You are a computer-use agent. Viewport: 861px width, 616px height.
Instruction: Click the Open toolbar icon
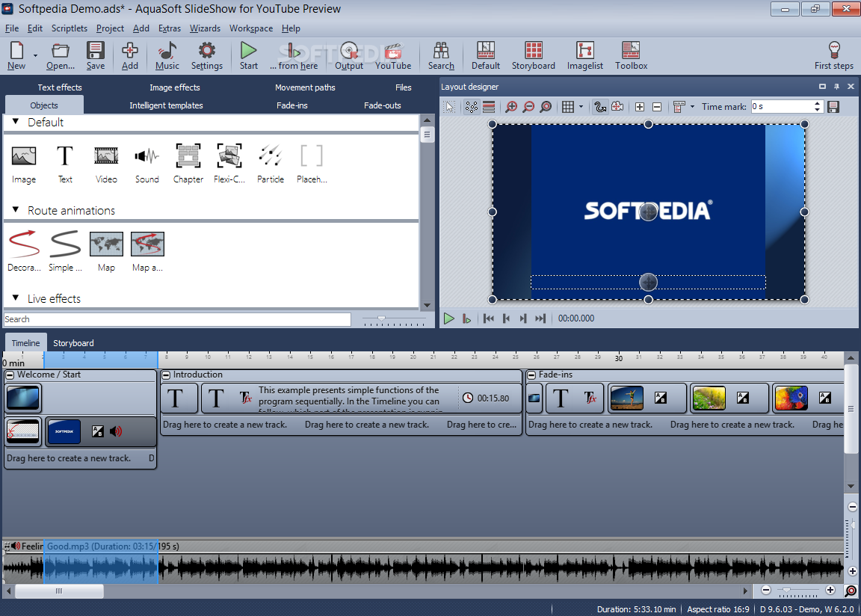[x=61, y=55]
